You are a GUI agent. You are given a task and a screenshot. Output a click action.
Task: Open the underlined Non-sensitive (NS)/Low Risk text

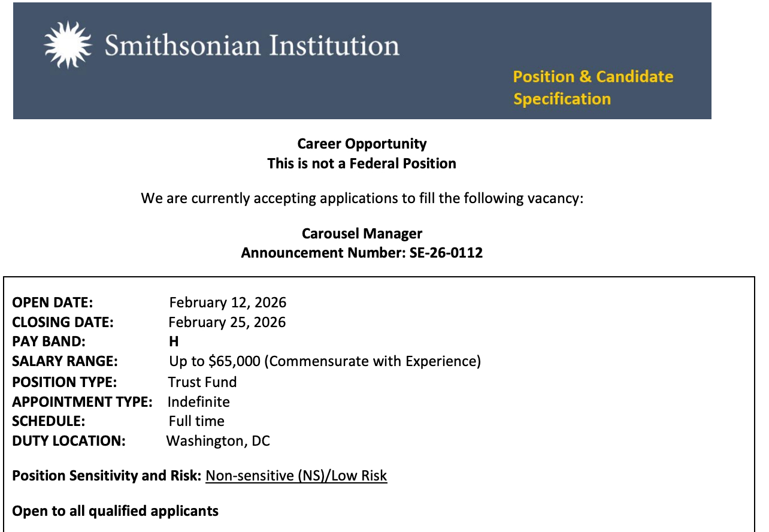(x=296, y=476)
